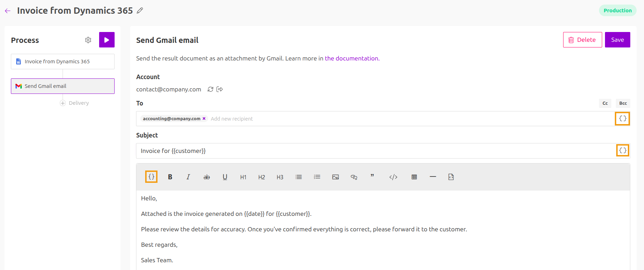
Task: Apply italic formatting in editor toolbar
Action: click(188, 177)
